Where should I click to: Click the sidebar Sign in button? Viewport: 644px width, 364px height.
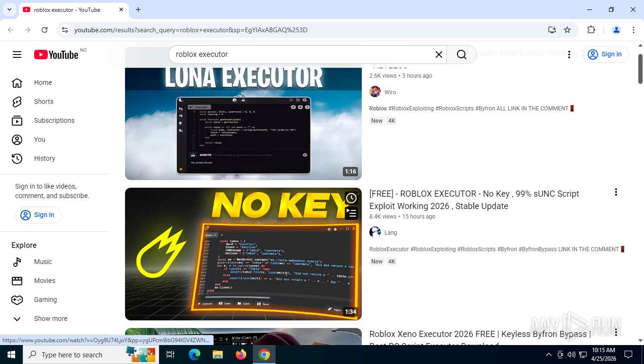[38, 215]
